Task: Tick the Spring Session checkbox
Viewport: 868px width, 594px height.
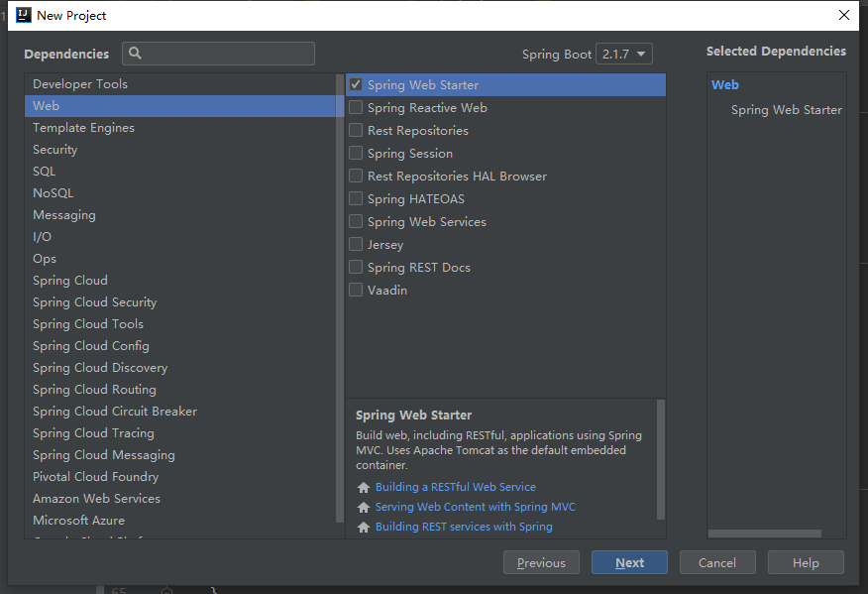Action: [x=356, y=153]
